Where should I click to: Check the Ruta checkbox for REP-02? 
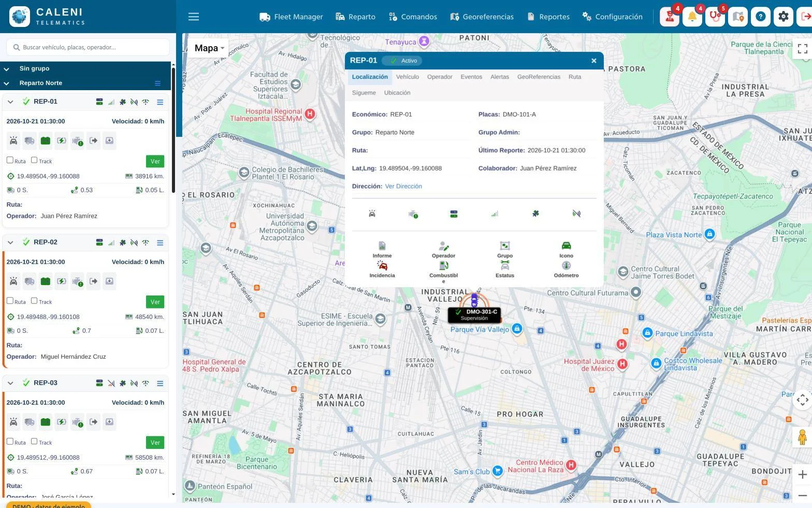[10, 301]
